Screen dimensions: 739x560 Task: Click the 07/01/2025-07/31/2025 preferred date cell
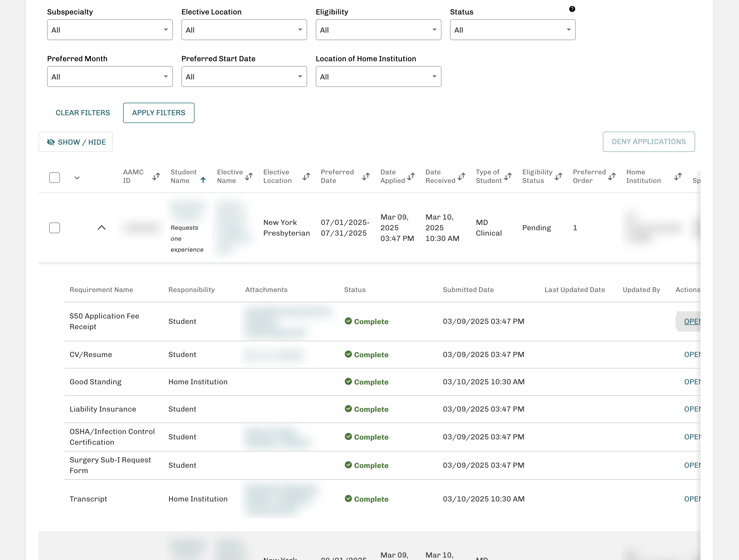point(345,228)
